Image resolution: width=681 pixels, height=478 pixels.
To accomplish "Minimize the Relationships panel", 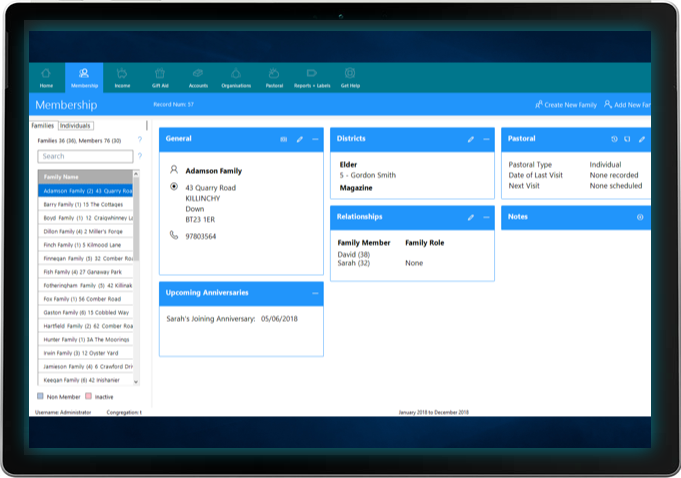I will coord(486,217).
